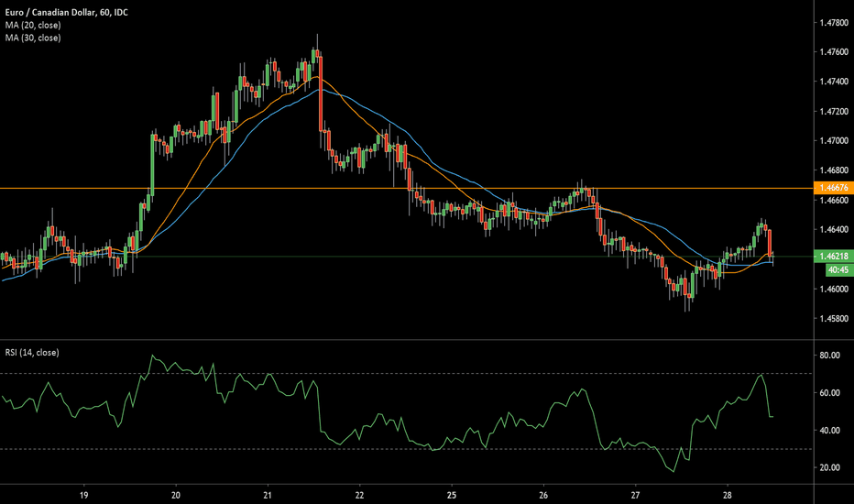Click the 40.00 RSI axis label

point(829,431)
